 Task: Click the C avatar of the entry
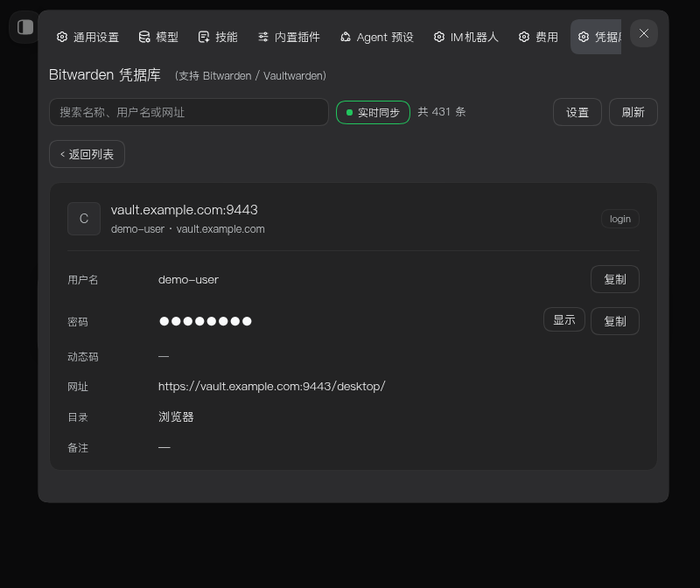click(x=84, y=219)
